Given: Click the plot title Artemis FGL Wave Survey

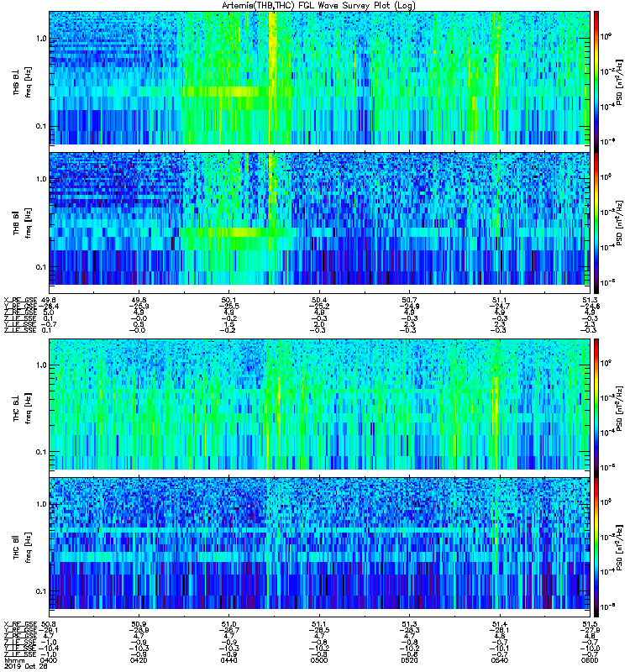Looking at the screenshot, I should pyautogui.click(x=318, y=6).
